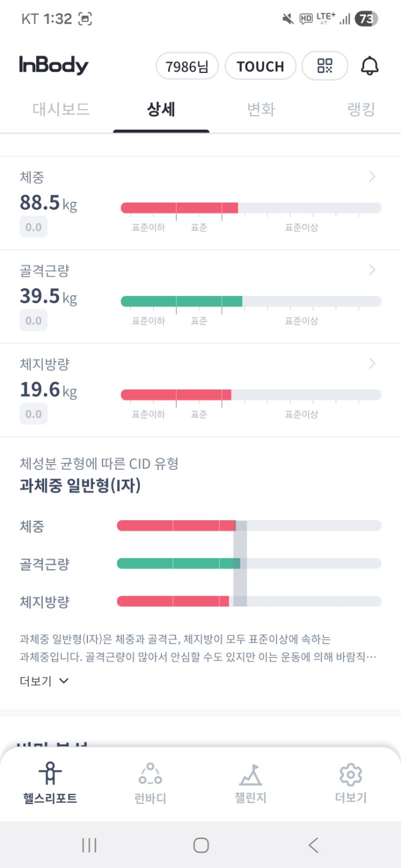Viewport: 401px width, 868px height.
Task: Open the 런바디 icon in bottom bar
Action: 150,773
